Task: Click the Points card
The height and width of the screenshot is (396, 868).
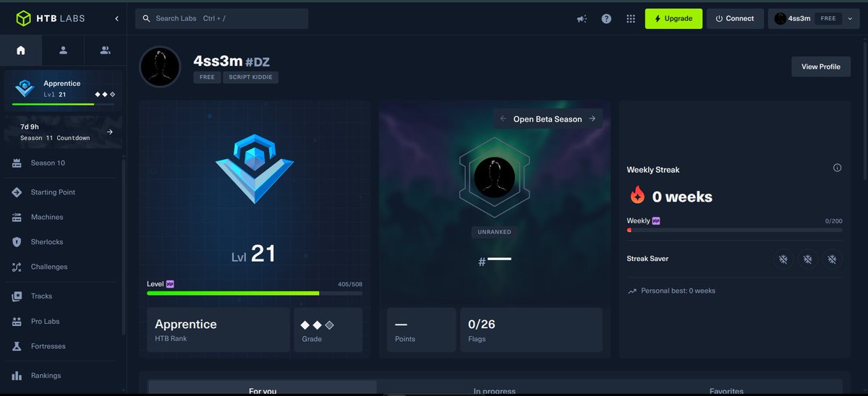Action: point(422,330)
